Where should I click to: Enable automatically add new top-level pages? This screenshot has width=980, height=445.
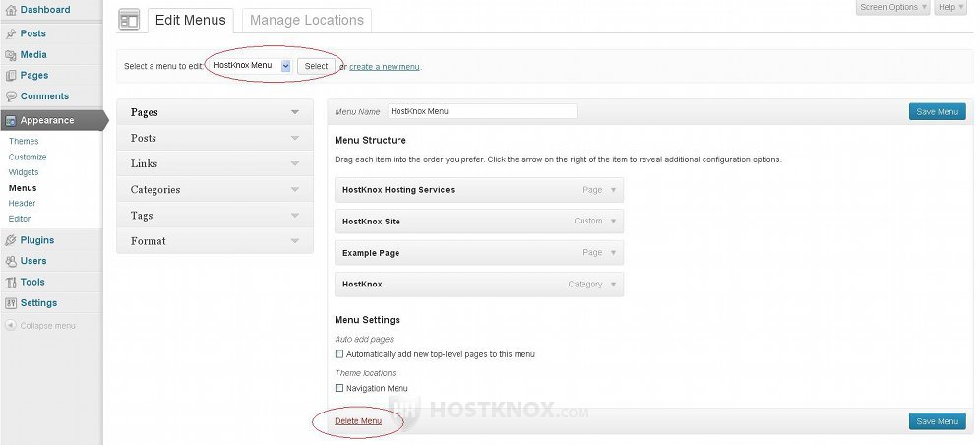pos(339,354)
